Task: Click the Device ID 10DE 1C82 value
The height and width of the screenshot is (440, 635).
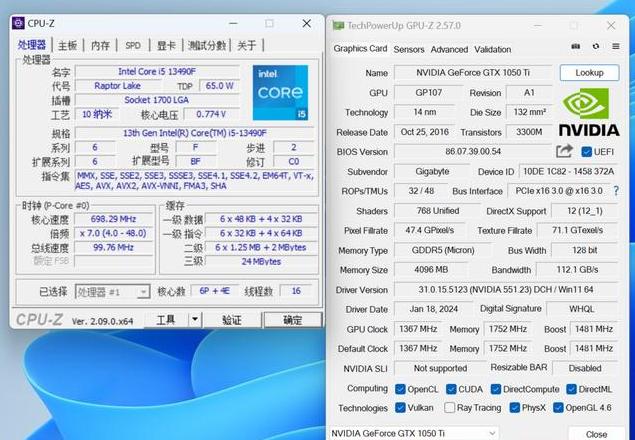Action: (568, 171)
